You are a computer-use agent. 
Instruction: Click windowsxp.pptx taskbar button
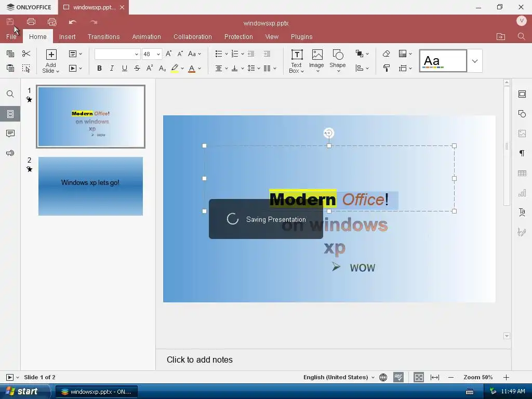click(x=96, y=392)
